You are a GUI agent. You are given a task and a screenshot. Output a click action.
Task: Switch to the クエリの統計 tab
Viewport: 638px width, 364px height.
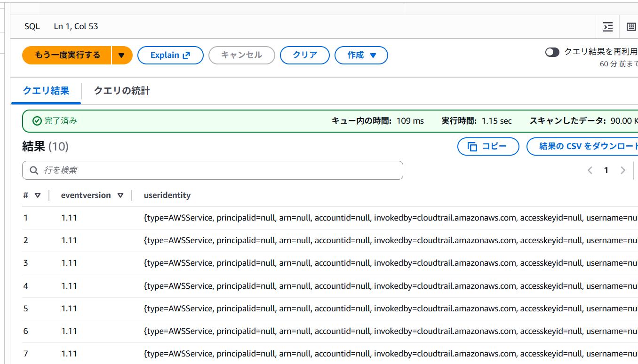point(122,91)
